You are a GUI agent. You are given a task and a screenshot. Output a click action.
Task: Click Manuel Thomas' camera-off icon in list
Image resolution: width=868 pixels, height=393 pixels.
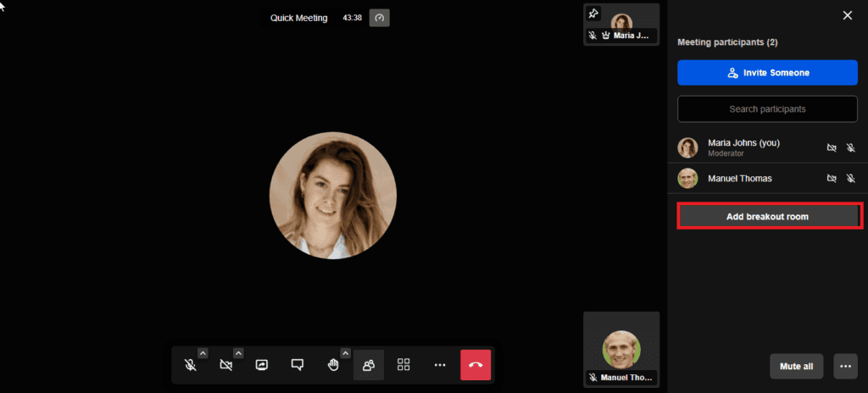pos(832,178)
